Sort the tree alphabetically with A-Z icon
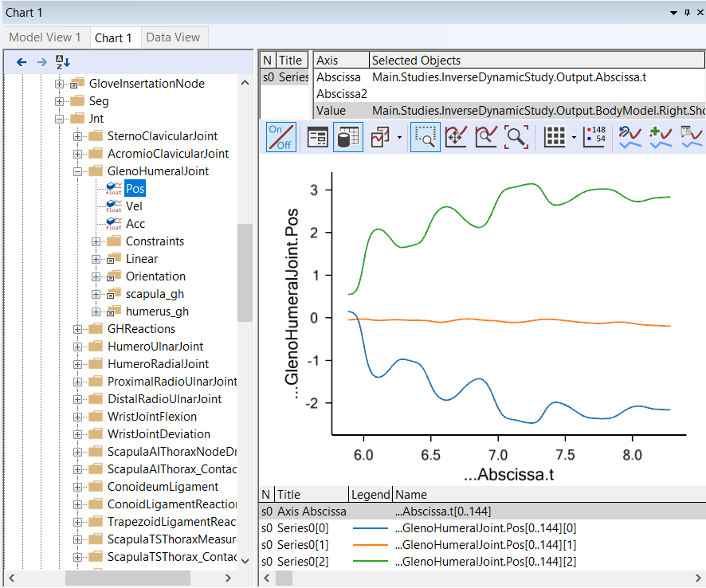 point(63,62)
